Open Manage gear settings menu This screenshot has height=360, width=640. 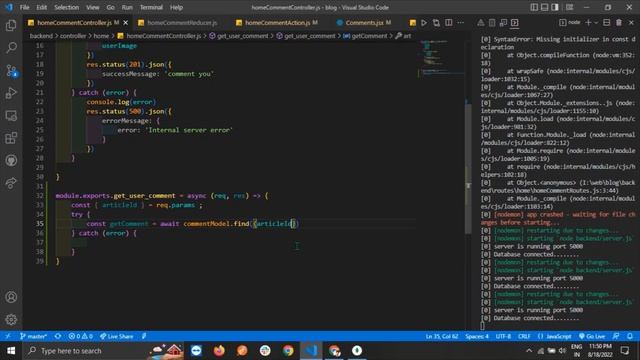[x=11, y=319]
